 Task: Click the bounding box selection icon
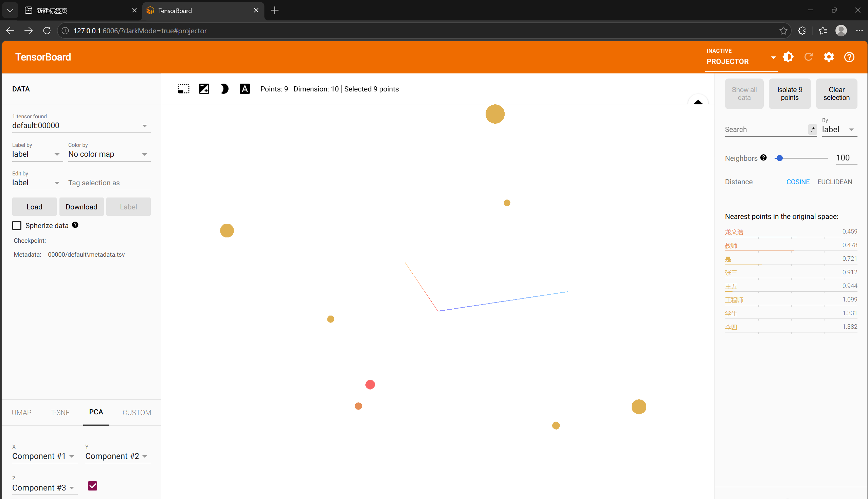pyautogui.click(x=183, y=89)
